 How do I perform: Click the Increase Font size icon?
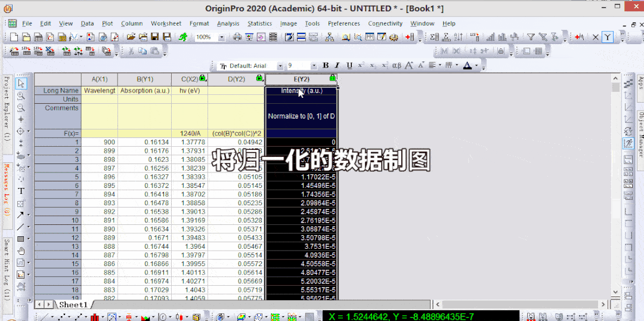point(408,66)
